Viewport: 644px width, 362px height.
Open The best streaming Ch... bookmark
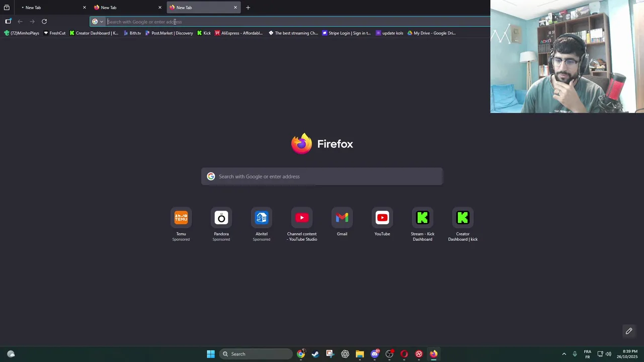click(293, 33)
